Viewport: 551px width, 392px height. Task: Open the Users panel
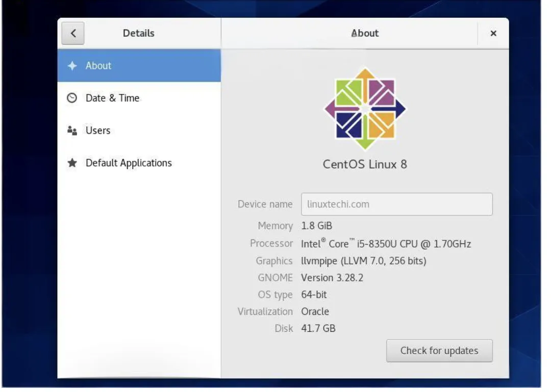tap(139, 131)
